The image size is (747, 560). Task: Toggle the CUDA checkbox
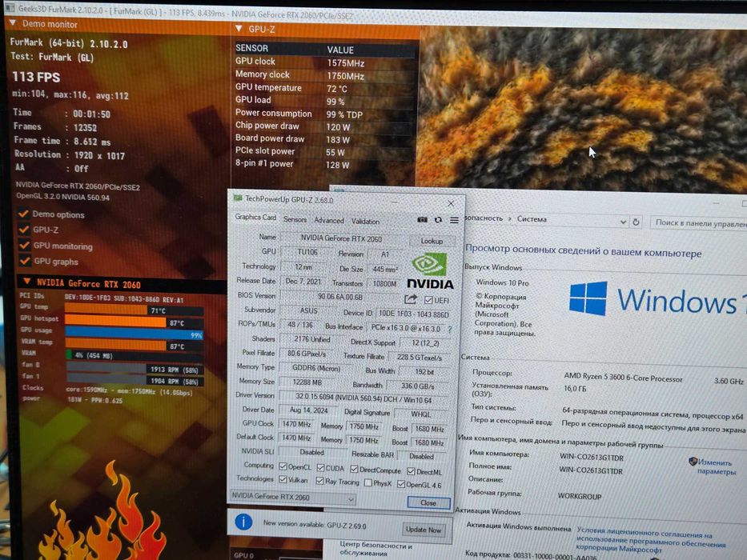click(320, 468)
